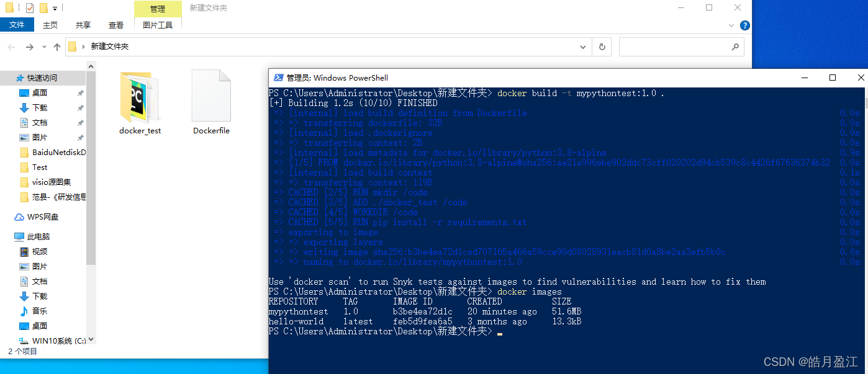The height and width of the screenshot is (374, 868).
Task: Click the Explorer window folder title icon
Action: pos(9,8)
